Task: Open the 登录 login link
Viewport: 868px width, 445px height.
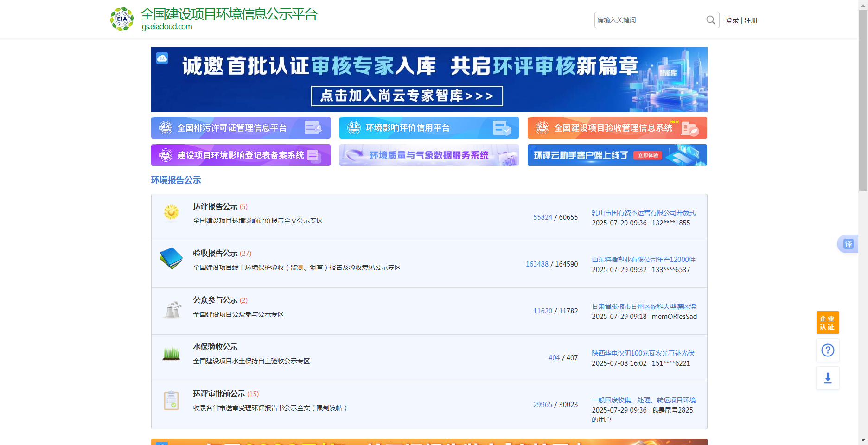Action: [732, 20]
